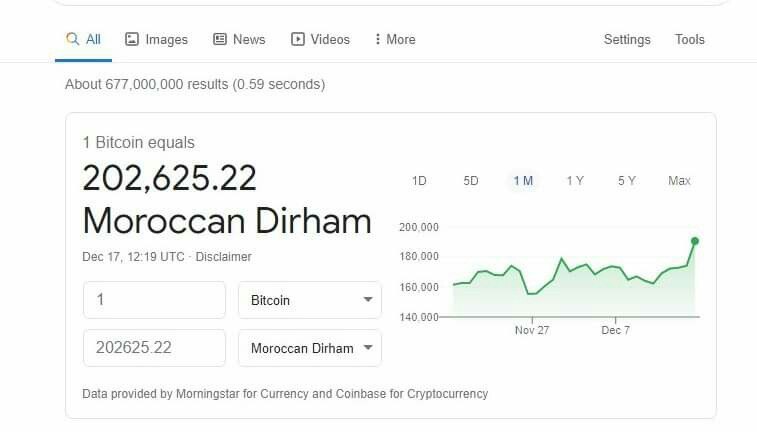The width and height of the screenshot is (757, 432).
Task: Select the 1D chart range
Action: pos(419,181)
